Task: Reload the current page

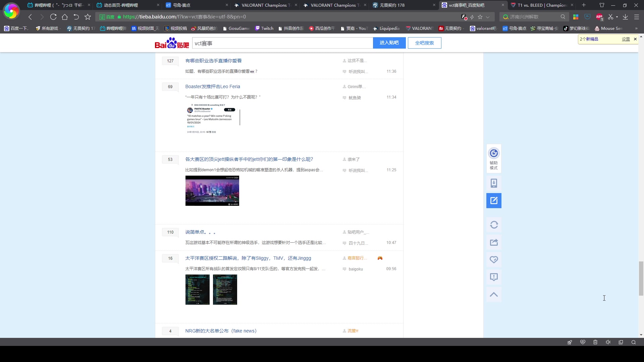Action: (x=53, y=17)
